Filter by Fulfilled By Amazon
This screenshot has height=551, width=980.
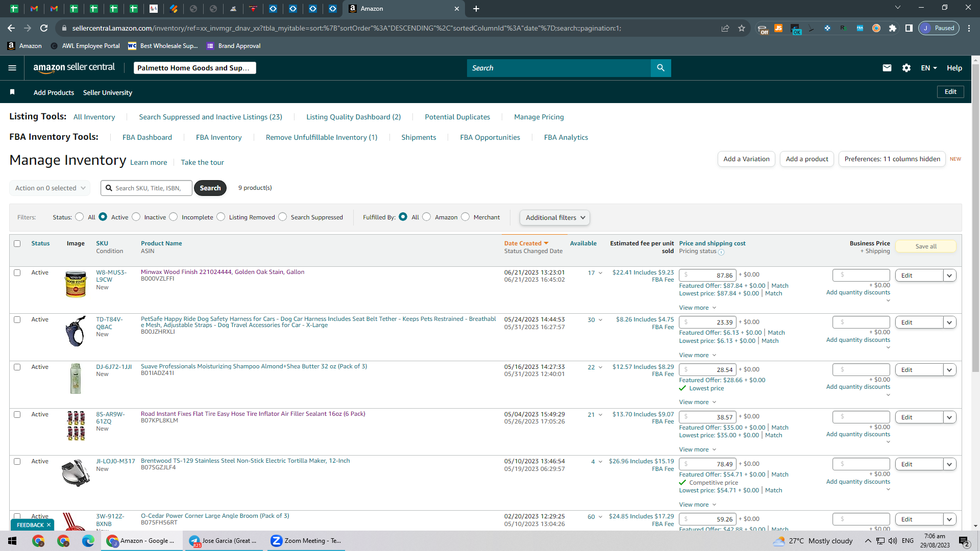click(427, 217)
